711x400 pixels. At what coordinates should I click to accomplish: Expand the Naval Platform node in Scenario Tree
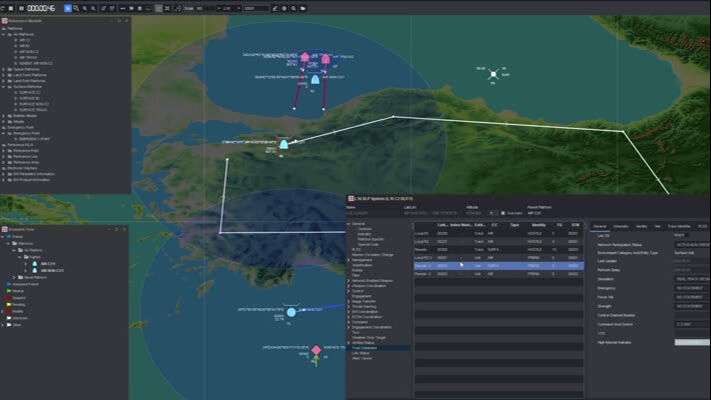pyautogui.click(x=15, y=277)
